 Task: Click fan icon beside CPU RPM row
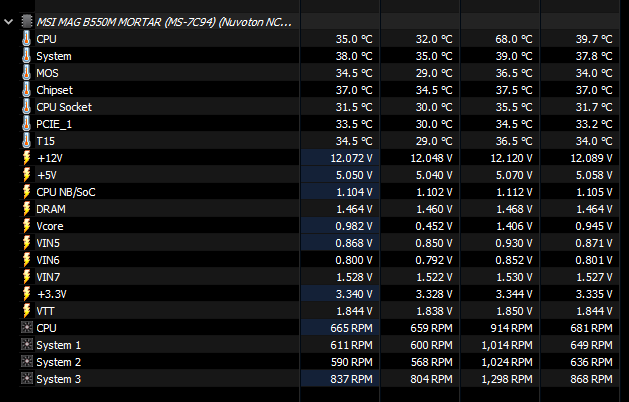coord(26,328)
